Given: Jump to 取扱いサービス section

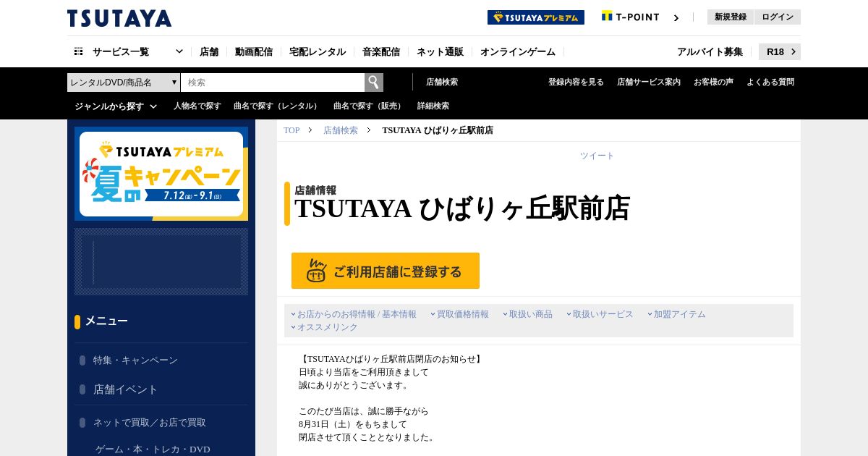Looking at the screenshot, I should (603, 314).
